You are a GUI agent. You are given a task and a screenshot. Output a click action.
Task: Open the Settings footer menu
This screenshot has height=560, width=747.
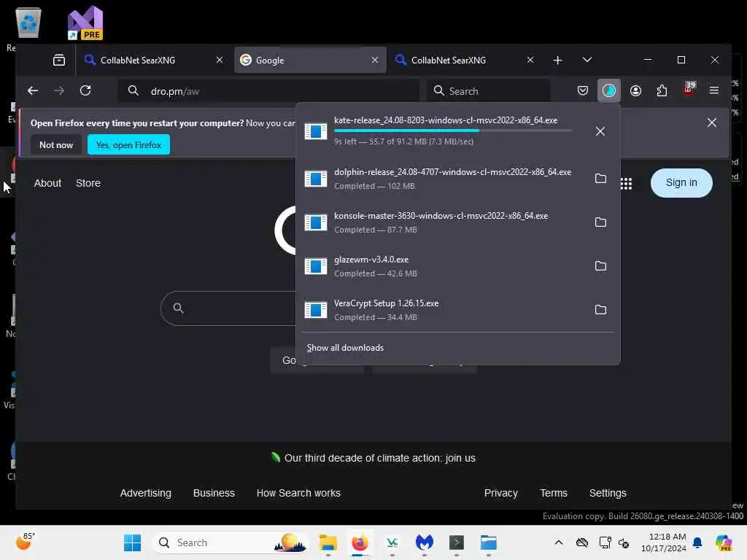point(608,494)
